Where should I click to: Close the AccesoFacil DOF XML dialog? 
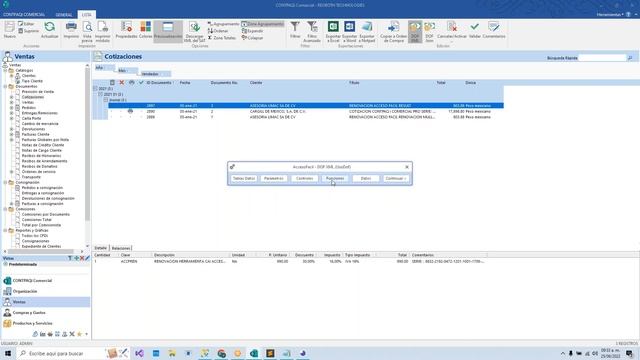coord(407,167)
